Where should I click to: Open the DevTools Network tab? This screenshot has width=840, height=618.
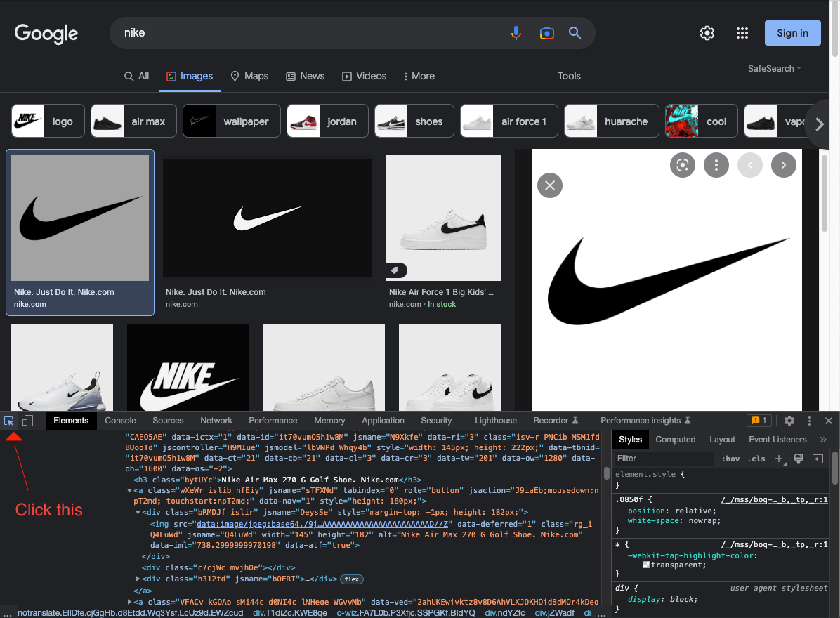216,421
